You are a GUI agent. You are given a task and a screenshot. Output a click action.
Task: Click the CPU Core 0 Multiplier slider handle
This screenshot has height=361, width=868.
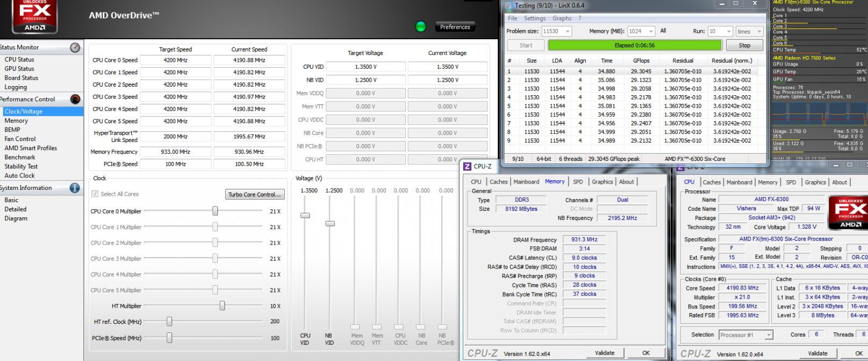(215, 211)
